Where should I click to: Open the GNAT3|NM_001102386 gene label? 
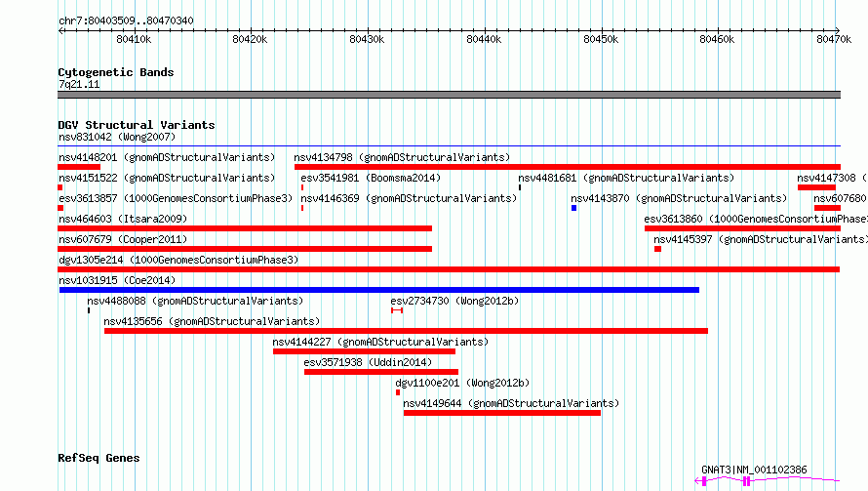click(x=754, y=470)
